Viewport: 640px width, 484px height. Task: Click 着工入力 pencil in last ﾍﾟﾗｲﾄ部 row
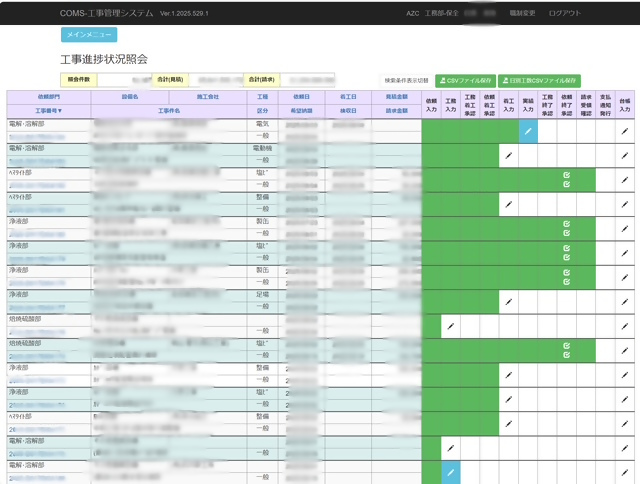pyautogui.click(x=508, y=423)
